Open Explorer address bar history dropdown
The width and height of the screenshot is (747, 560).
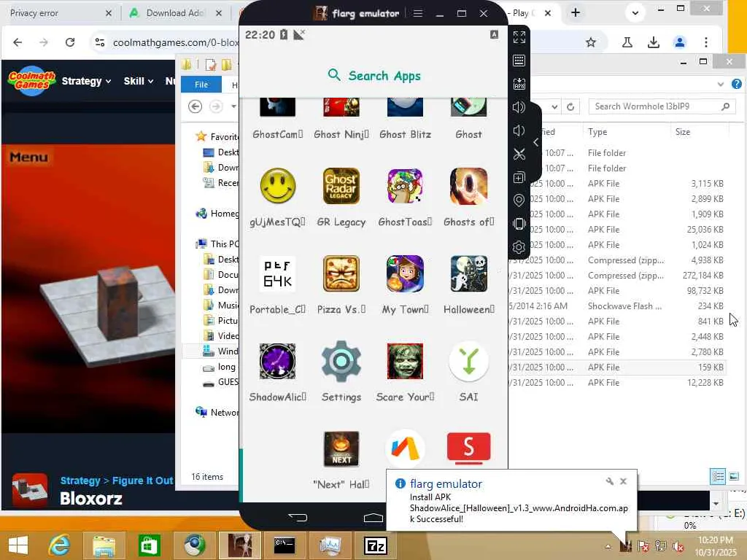tap(554, 106)
